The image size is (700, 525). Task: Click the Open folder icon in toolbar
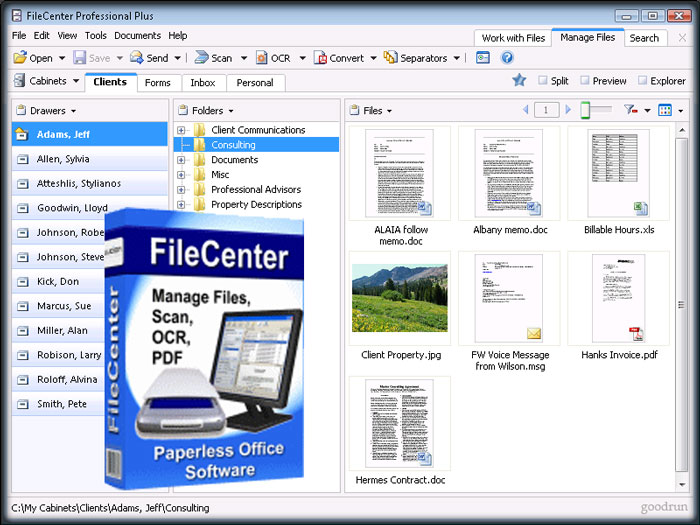pos(20,57)
